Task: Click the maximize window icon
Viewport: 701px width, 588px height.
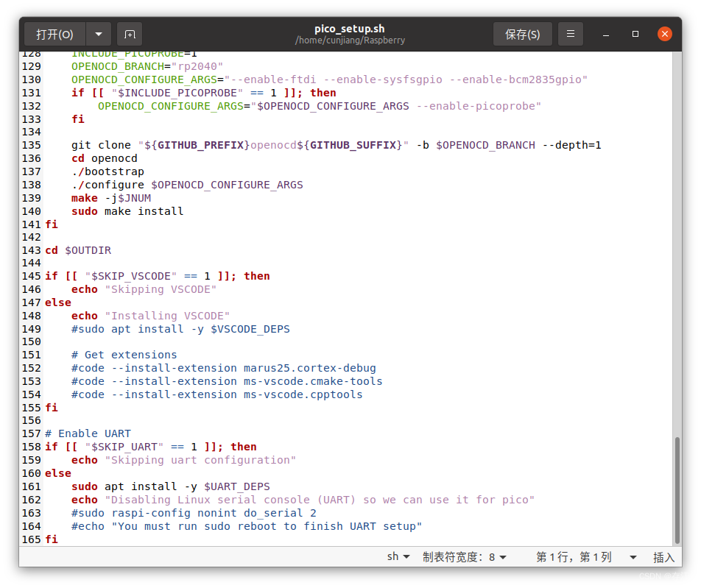Action: [x=635, y=33]
